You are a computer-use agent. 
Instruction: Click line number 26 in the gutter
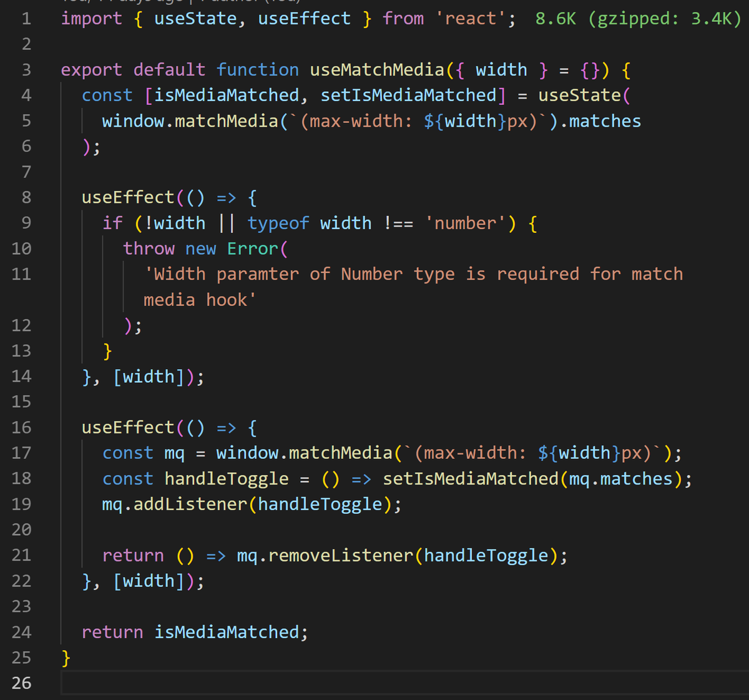(21, 684)
